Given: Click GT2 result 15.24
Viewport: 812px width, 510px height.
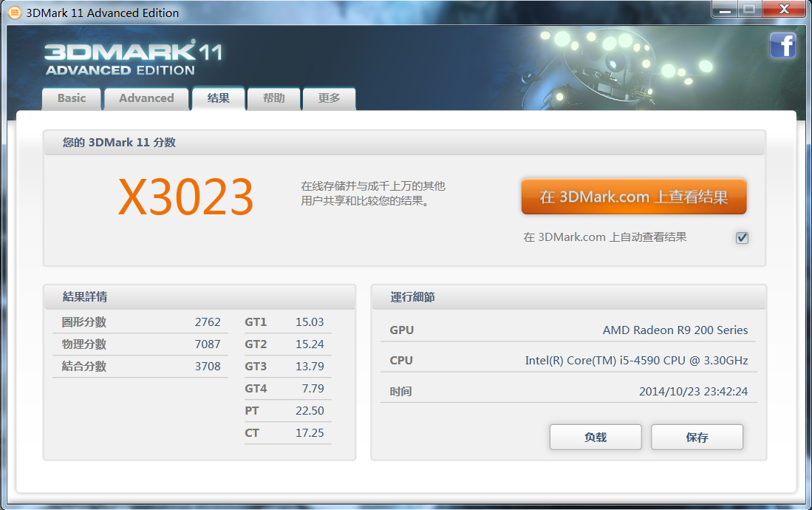Looking at the screenshot, I should coord(310,344).
